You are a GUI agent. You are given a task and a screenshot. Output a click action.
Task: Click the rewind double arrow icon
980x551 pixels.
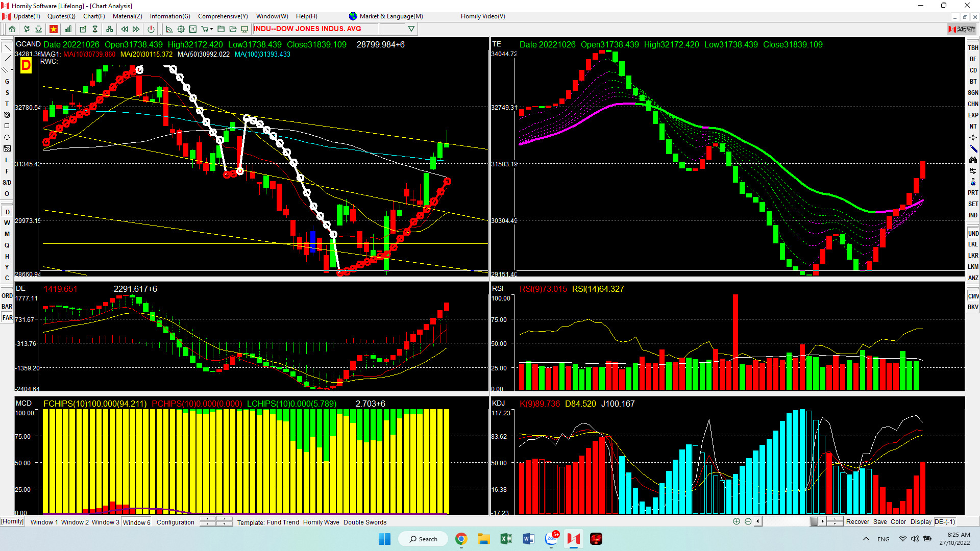point(124,29)
